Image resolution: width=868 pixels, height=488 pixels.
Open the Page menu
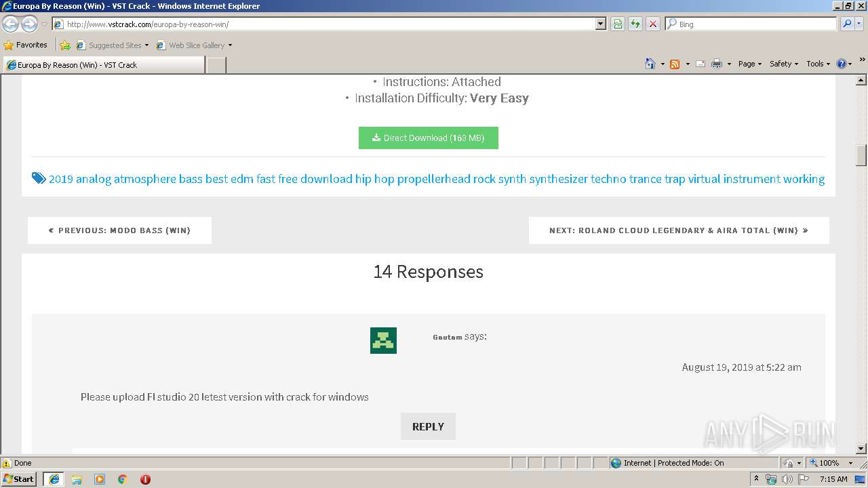click(750, 64)
